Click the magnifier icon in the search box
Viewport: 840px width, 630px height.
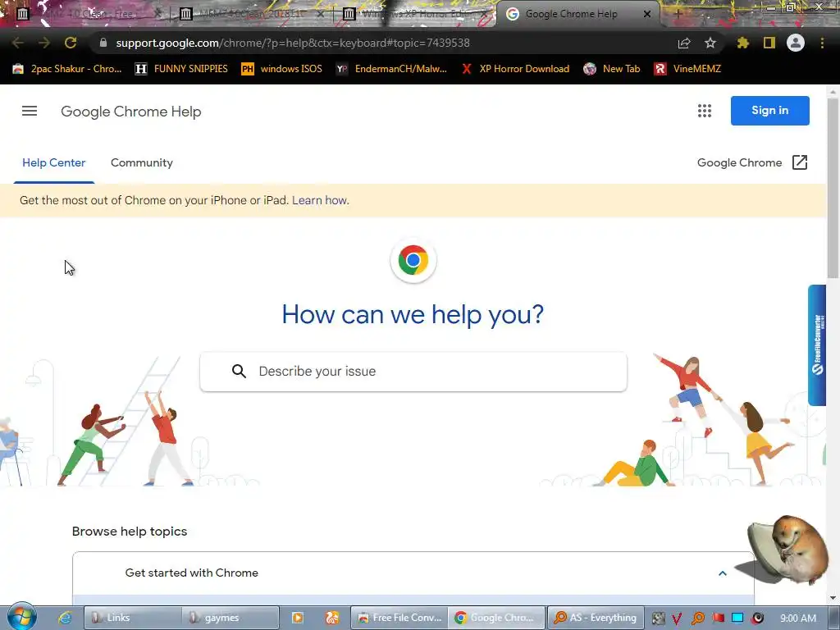[x=239, y=372]
